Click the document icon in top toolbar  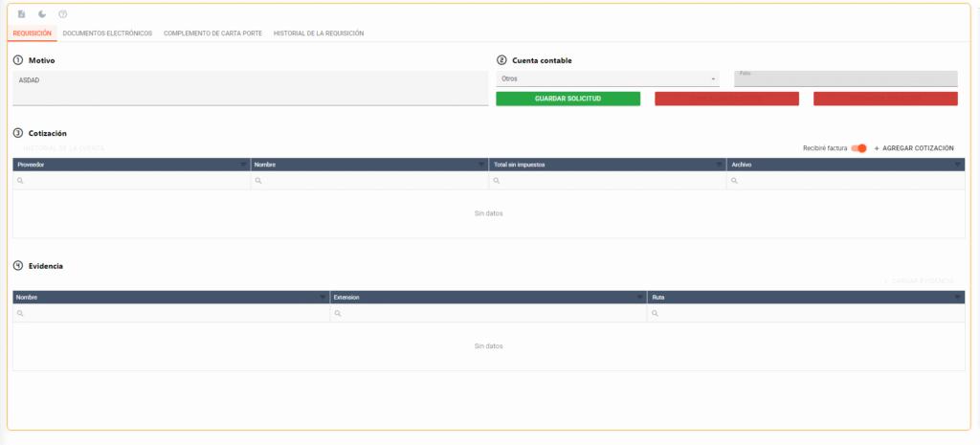(22, 14)
